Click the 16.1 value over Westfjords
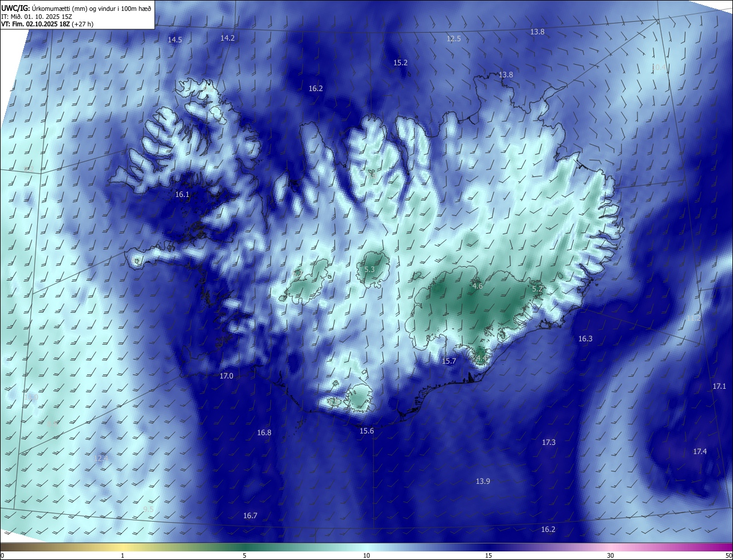Viewport: 733px width, 560px height. click(182, 195)
